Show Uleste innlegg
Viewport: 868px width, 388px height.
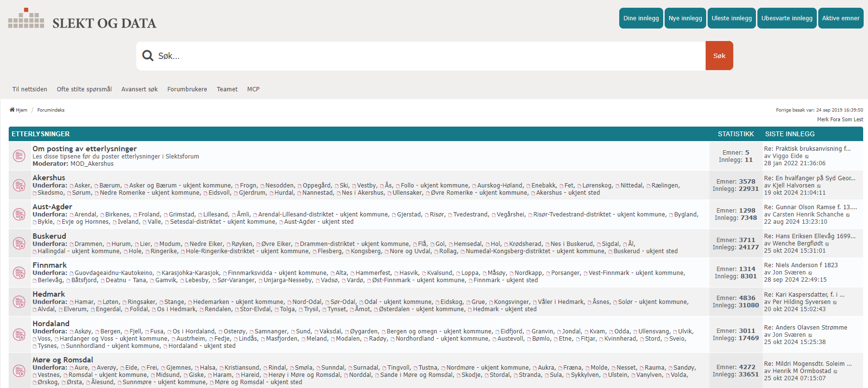(731, 18)
